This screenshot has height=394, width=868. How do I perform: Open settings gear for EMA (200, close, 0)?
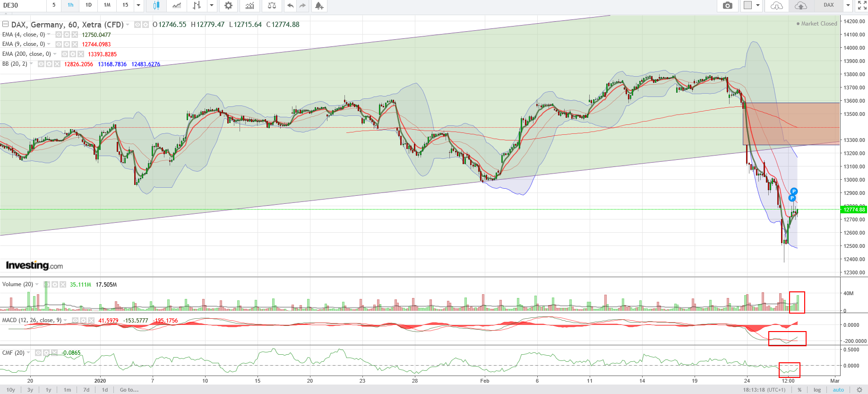(73, 54)
